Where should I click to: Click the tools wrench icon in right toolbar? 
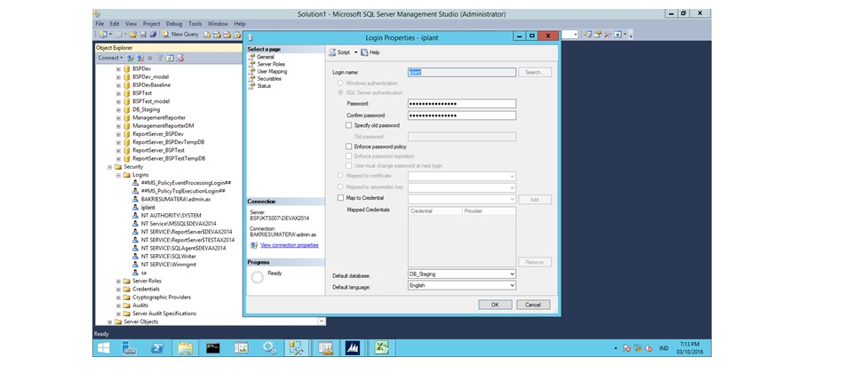(608, 35)
